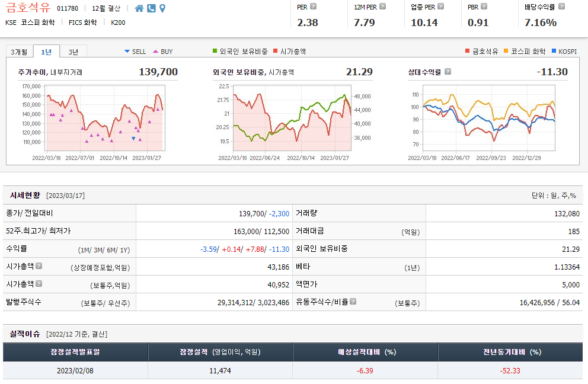Click the 잠정실적 value 11,474
The image size is (588, 384).
220,370
